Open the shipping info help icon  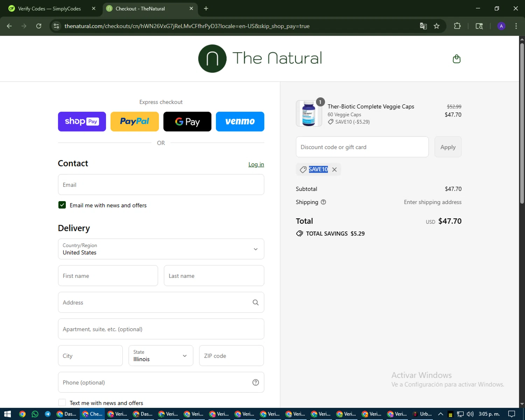click(323, 202)
